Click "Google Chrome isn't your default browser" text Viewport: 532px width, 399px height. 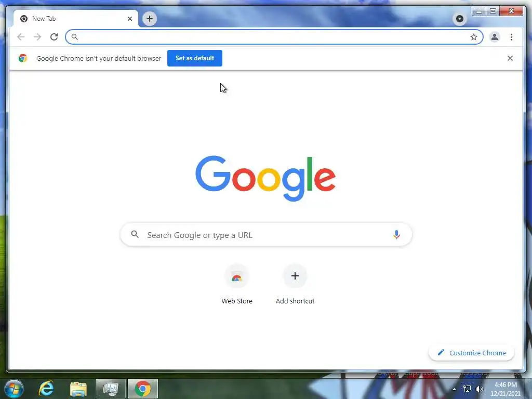(99, 58)
